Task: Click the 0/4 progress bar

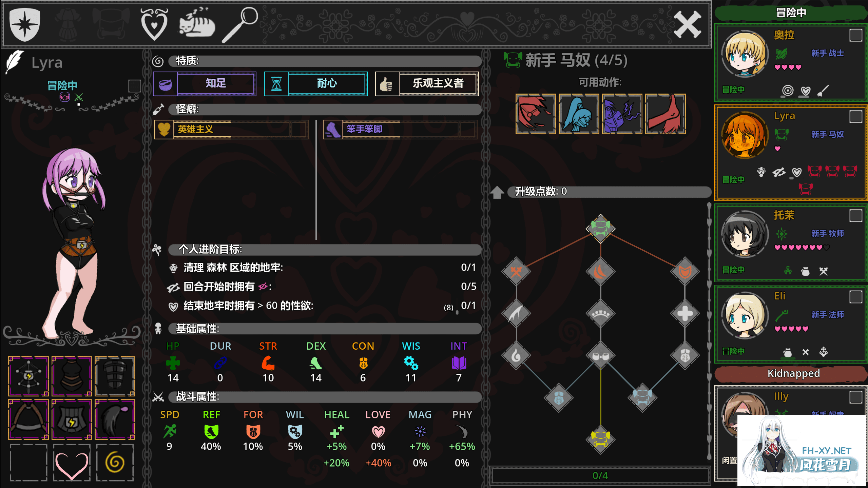Action: (x=600, y=475)
